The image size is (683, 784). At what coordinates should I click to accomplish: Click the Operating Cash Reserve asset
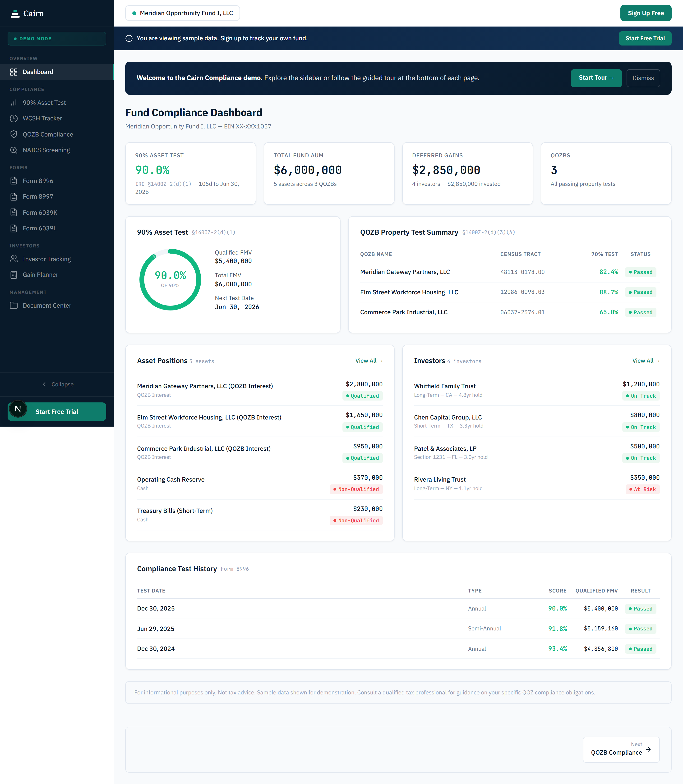(259, 483)
